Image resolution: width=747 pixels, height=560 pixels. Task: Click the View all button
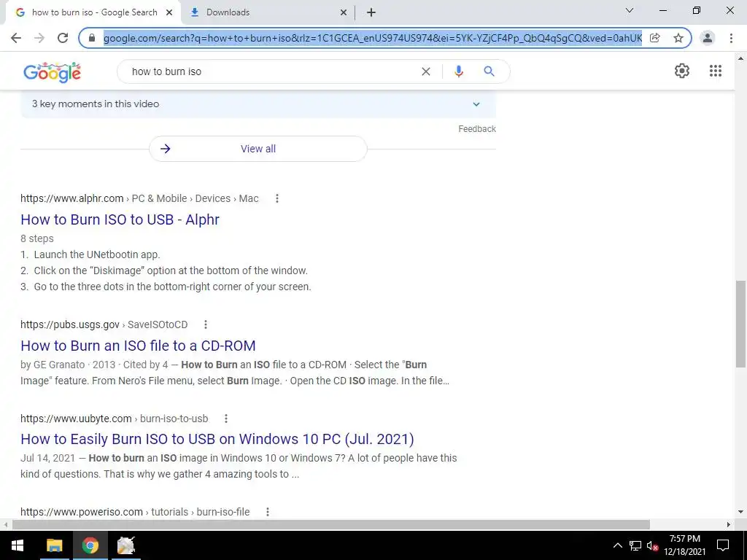258,149
